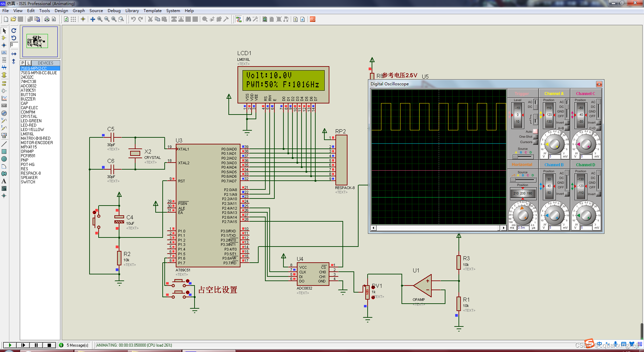The width and height of the screenshot is (644, 352).
Task: Click the X-Mirror horizontal flip icon
Action: tap(14, 54)
